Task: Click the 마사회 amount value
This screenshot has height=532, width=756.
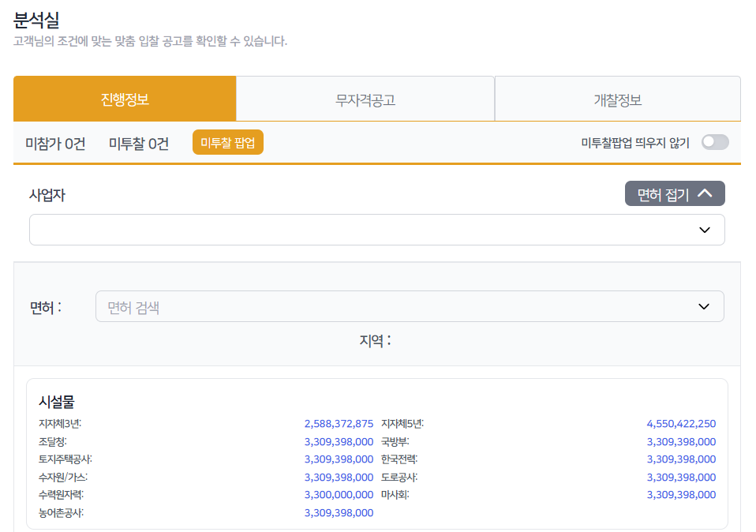Action: click(x=681, y=494)
